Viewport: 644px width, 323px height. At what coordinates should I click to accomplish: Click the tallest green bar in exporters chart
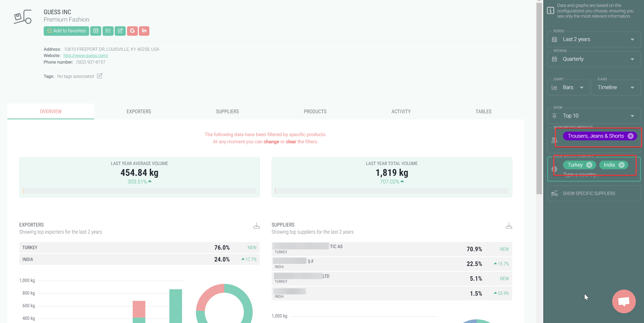point(176,306)
